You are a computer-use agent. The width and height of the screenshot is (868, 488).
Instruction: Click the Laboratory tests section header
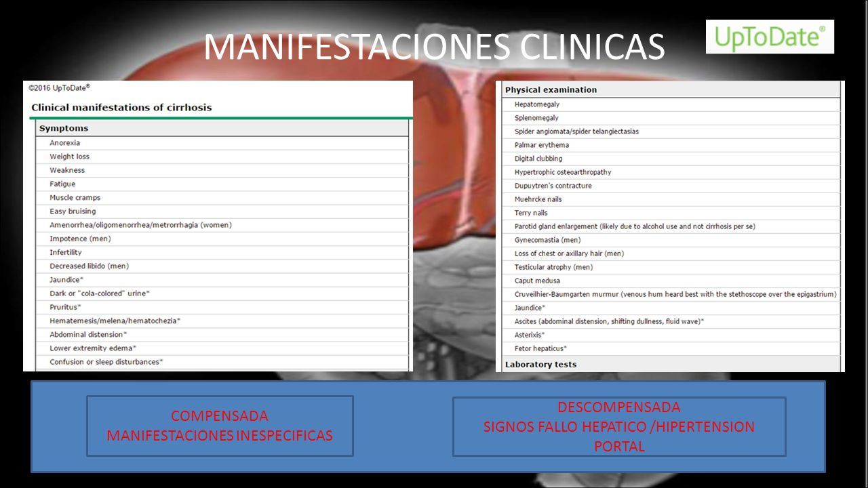click(x=671, y=364)
